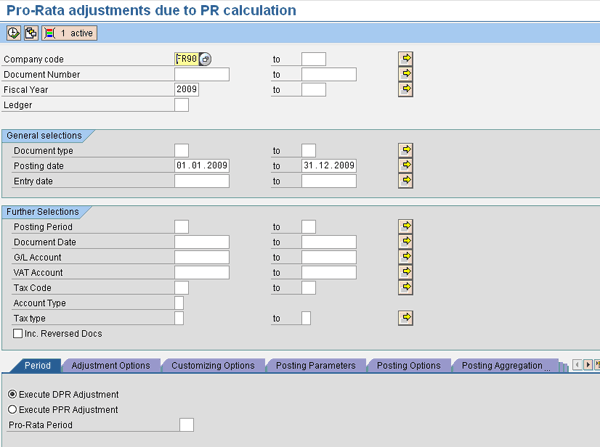Switch to the Period tab
The image size is (600, 447).
pyautogui.click(x=37, y=365)
